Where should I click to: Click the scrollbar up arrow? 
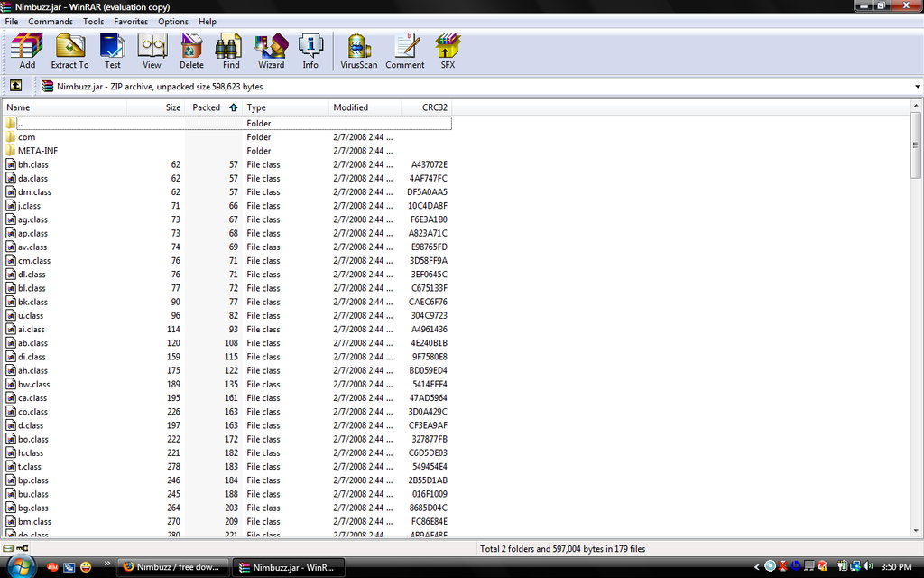pos(915,107)
